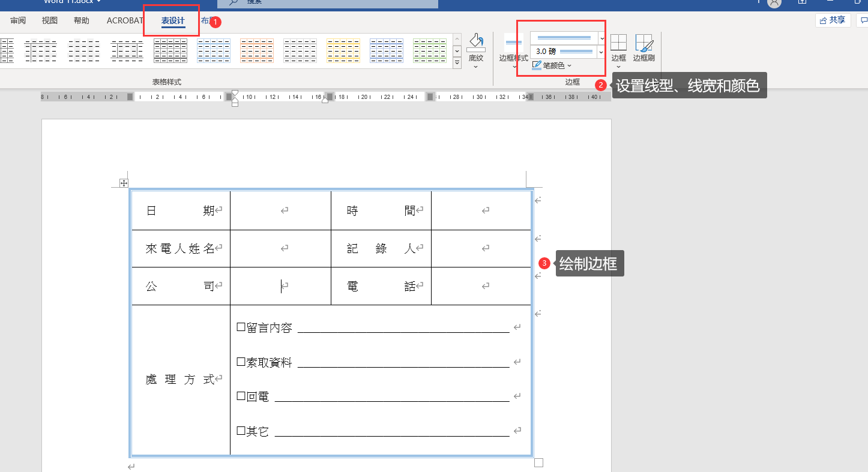This screenshot has width=868, height=472.
Task: Click the 公司 table cell
Action: click(x=181, y=286)
